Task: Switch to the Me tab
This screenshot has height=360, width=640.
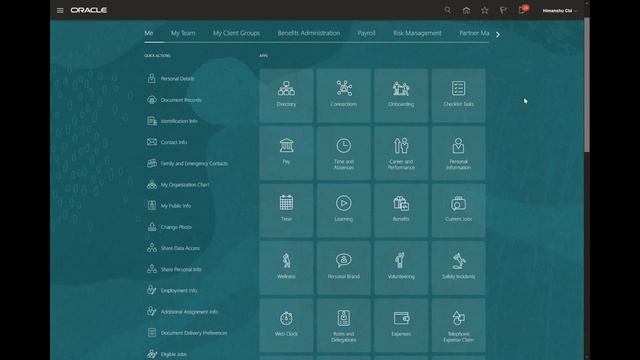Action: 149,33
